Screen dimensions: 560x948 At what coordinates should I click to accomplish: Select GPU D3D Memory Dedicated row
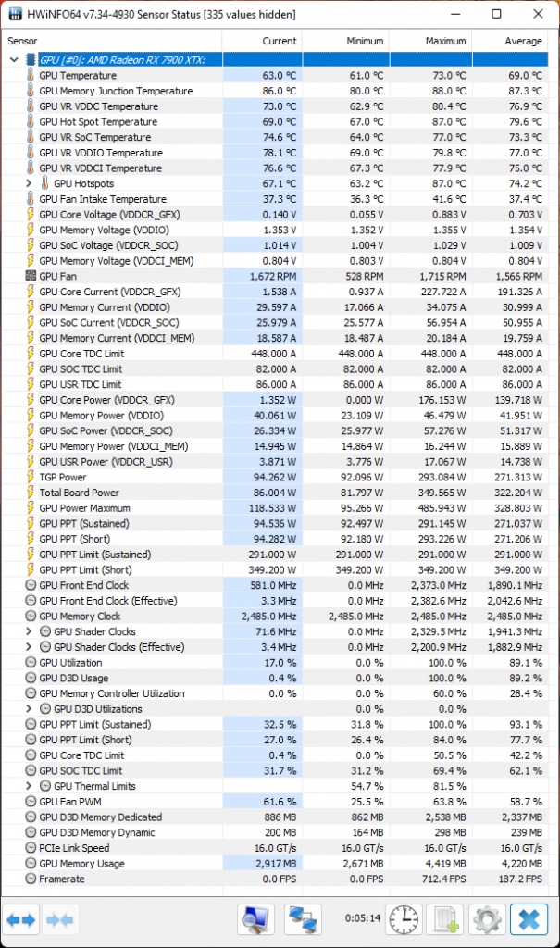point(275,817)
